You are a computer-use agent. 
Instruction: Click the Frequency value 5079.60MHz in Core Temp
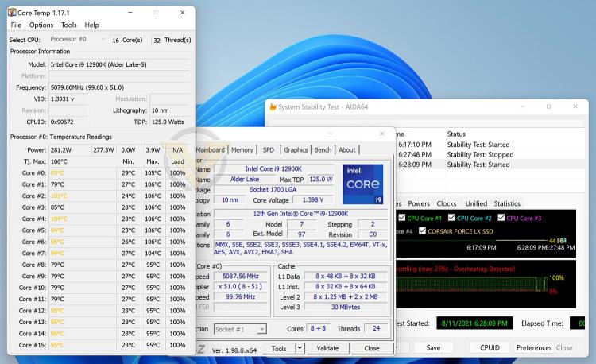click(119, 87)
